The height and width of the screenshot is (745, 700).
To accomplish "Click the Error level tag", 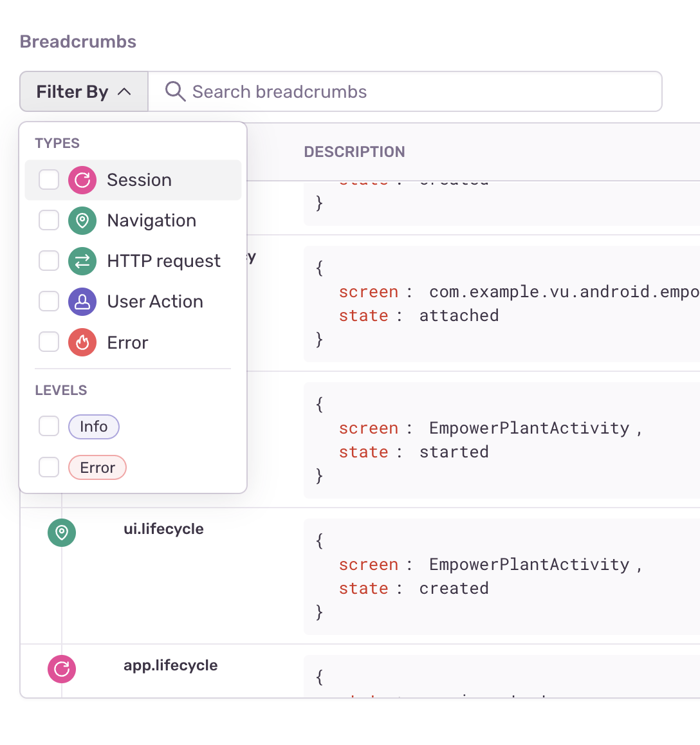I will point(97,468).
